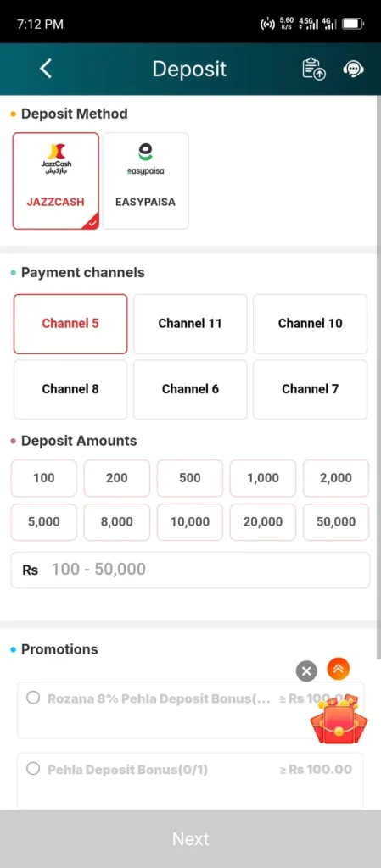This screenshot has height=868, width=381.
Task: Tap the Next button
Action: click(190, 838)
